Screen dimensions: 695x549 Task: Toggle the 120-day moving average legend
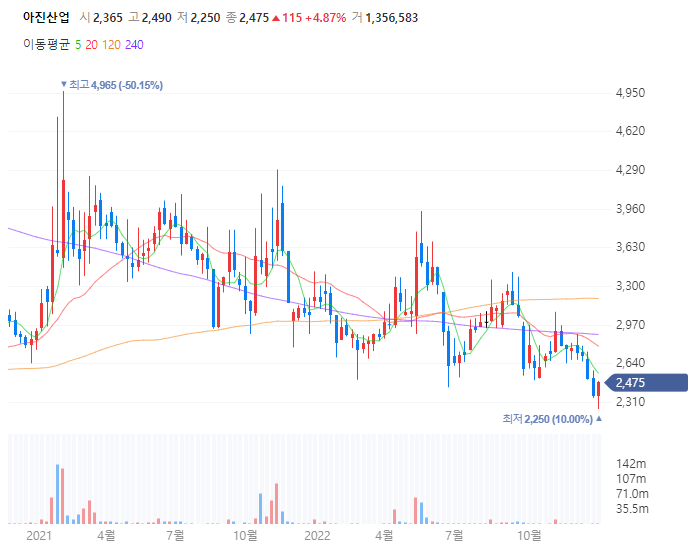click(x=111, y=45)
